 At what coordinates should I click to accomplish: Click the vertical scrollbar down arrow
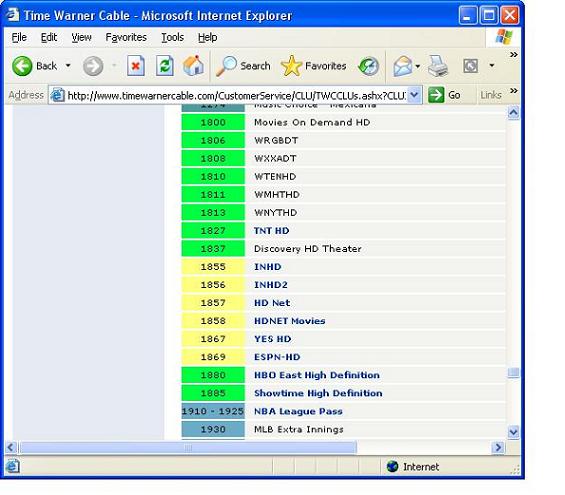coord(513,431)
